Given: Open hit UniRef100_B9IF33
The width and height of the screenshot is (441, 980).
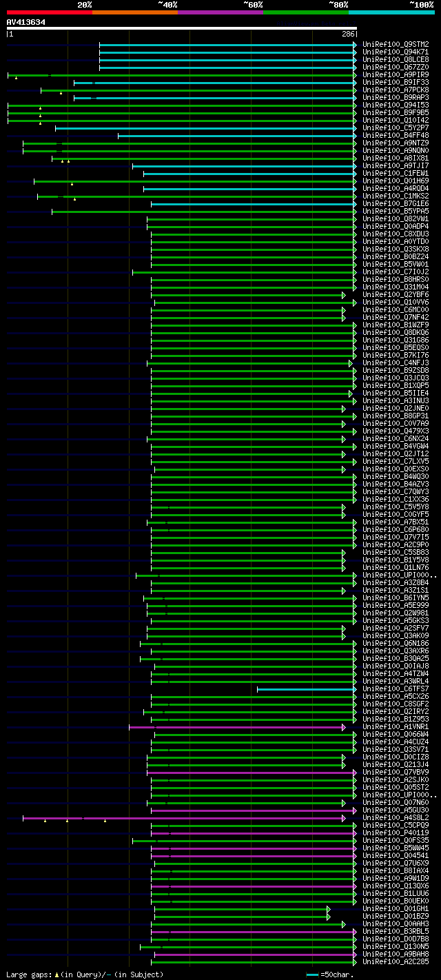Looking at the screenshot, I should [x=396, y=83].
